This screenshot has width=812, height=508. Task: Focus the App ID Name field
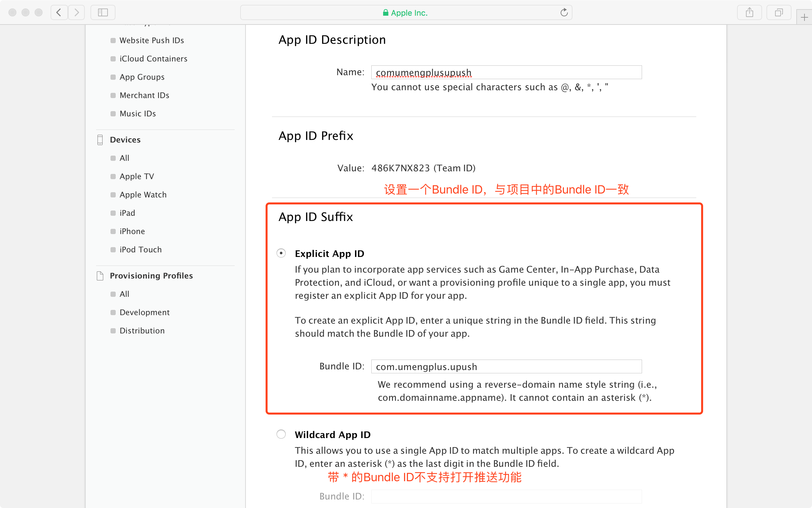tap(506, 72)
